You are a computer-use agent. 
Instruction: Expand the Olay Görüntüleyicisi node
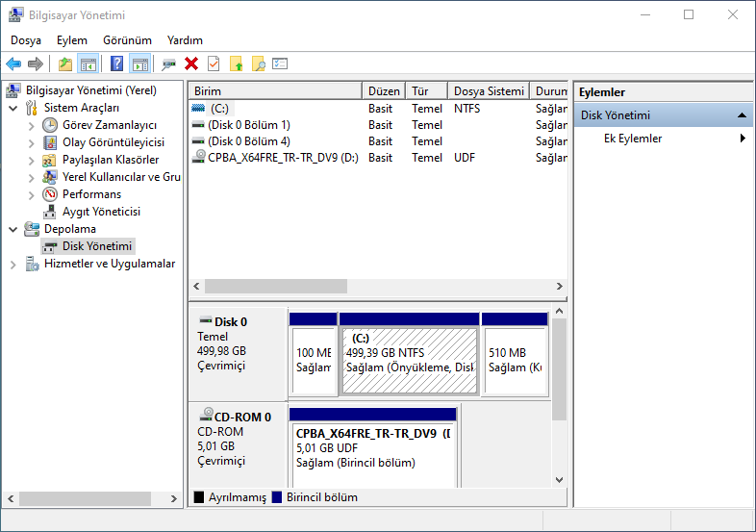32,143
